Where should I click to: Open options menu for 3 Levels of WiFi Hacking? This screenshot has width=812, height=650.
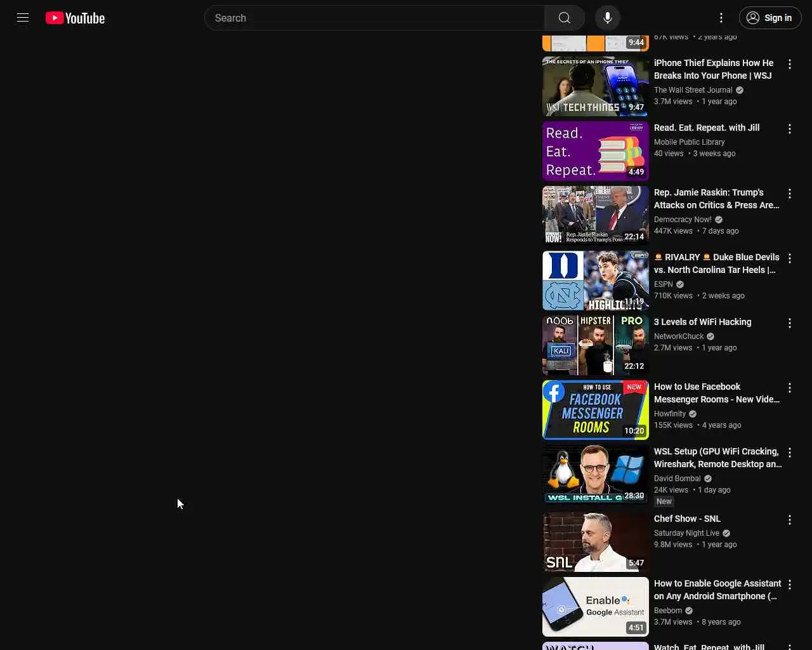(x=790, y=323)
